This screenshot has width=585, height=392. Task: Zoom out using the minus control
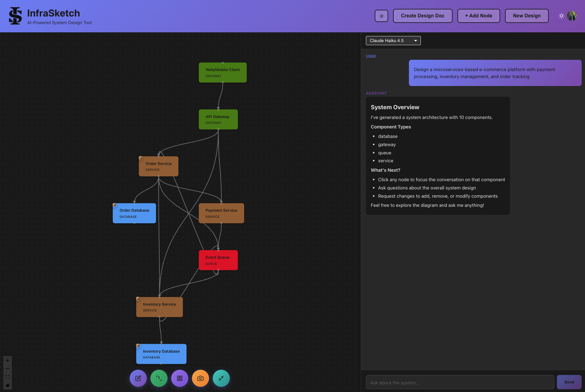tap(7, 368)
